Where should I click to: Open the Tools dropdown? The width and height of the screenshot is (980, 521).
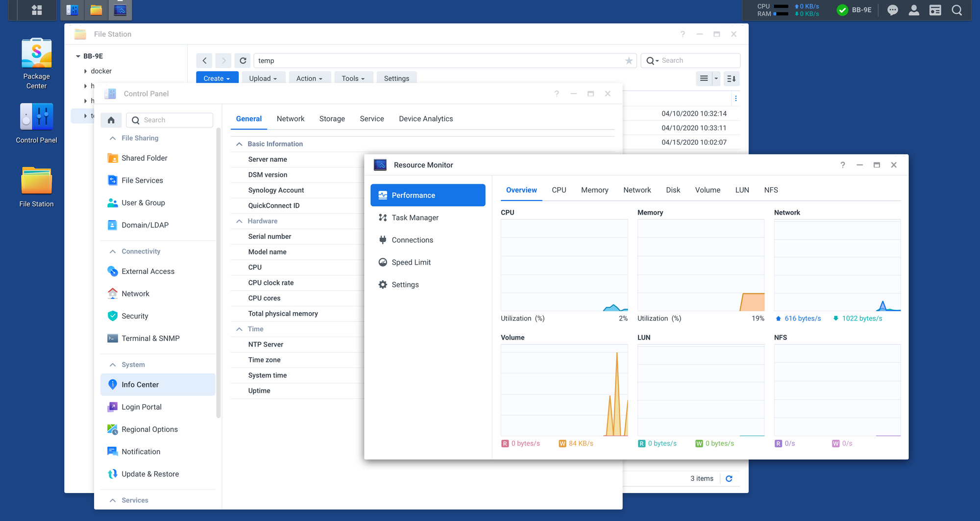coord(353,78)
